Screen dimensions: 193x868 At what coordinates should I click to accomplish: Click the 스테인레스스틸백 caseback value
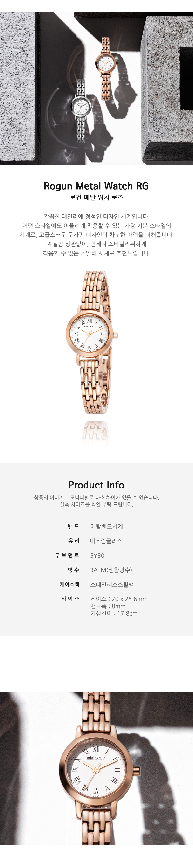pyautogui.click(x=112, y=585)
